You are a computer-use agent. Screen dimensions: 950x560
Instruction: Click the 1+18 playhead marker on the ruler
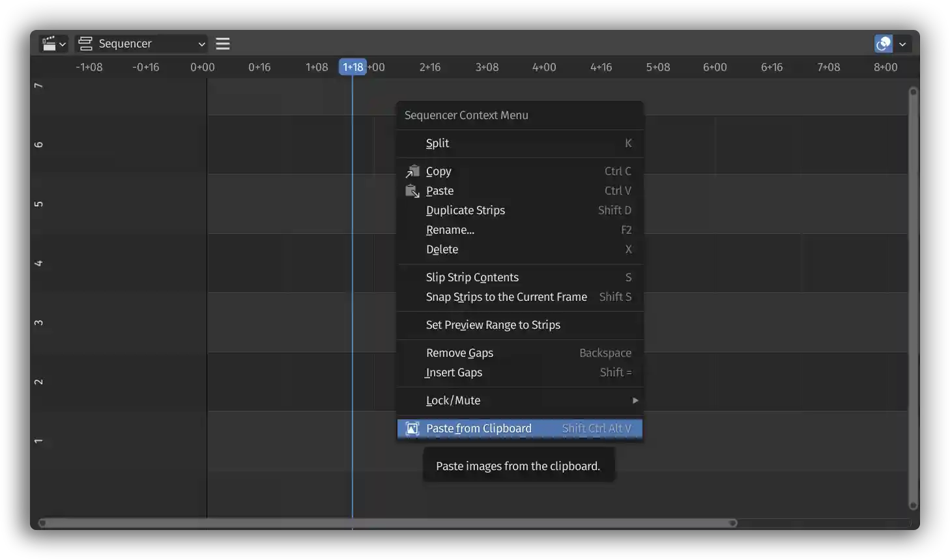click(x=353, y=66)
